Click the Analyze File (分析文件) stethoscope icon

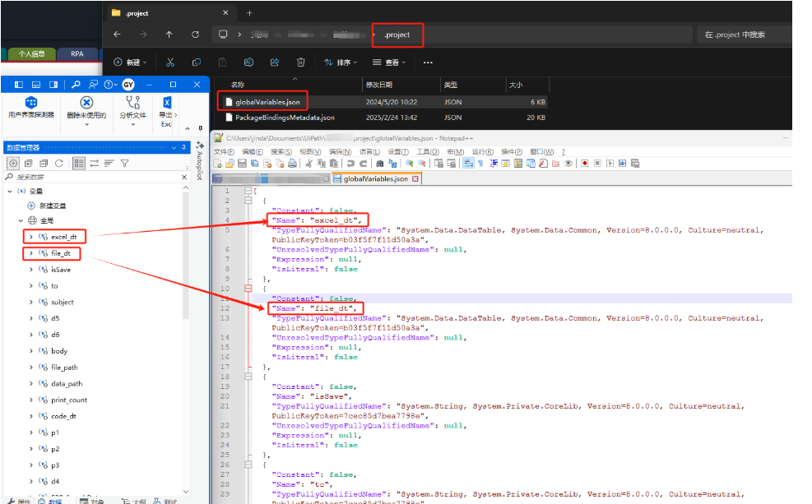[132, 103]
